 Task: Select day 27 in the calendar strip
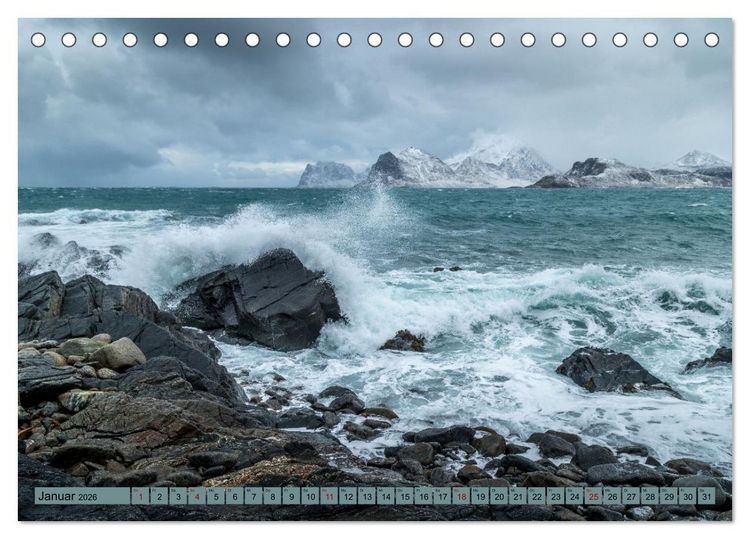631,496
